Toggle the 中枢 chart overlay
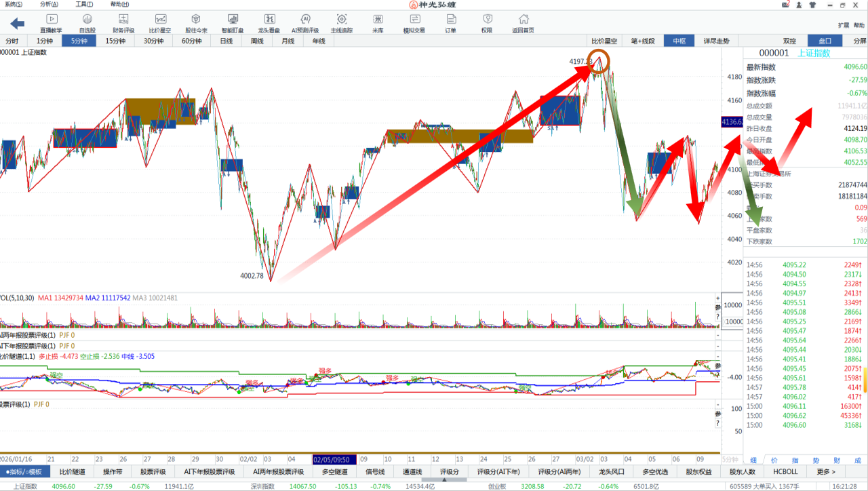The height and width of the screenshot is (491, 868). click(x=679, y=41)
